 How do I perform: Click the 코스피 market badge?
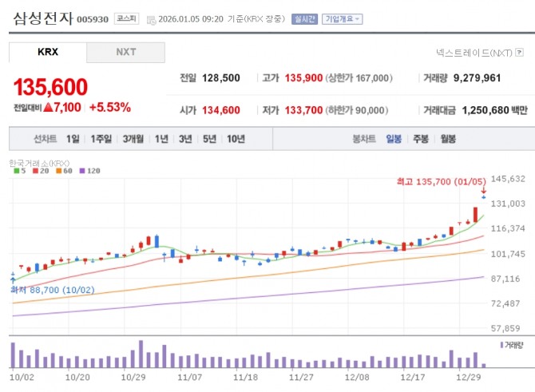tap(125, 18)
